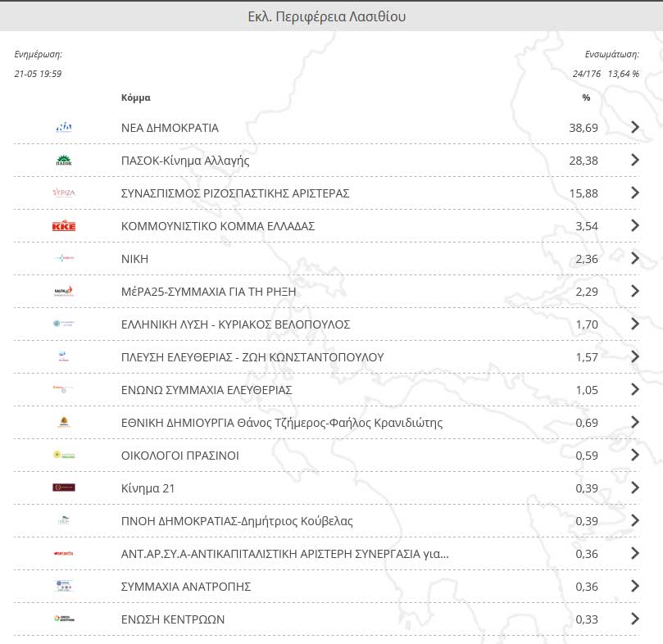The width and height of the screenshot is (663, 644).
Task: Select ΣΥΜΜΑΧΙΑ ΑΝΑΤΡΟΠΗΣ party name
Action: coord(185,587)
